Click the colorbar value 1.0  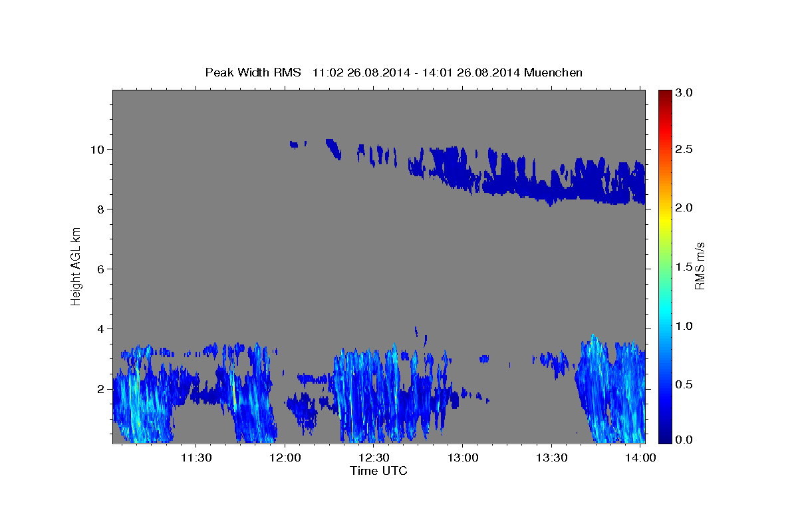686,326
